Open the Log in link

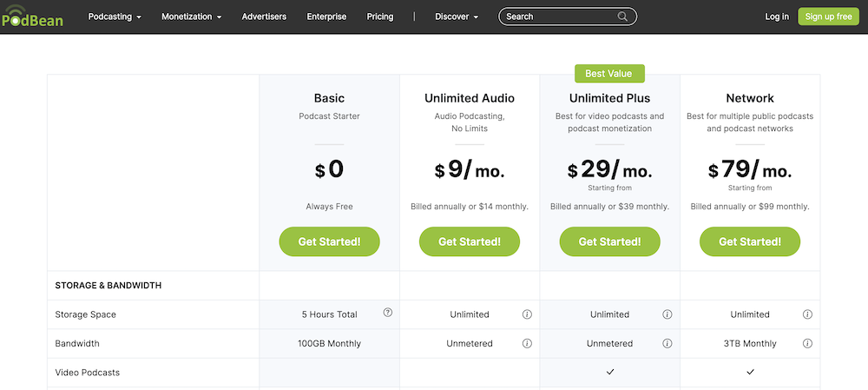pyautogui.click(x=777, y=17)
